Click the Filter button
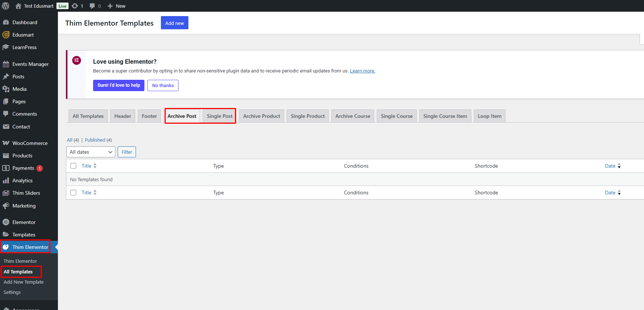The image size is (644, 310). 127,152
